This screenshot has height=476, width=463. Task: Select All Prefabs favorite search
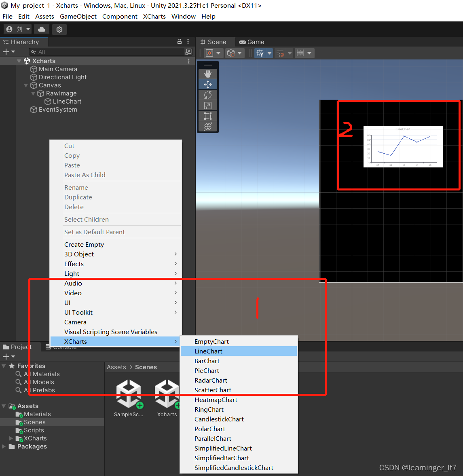(x=39, y=390)
